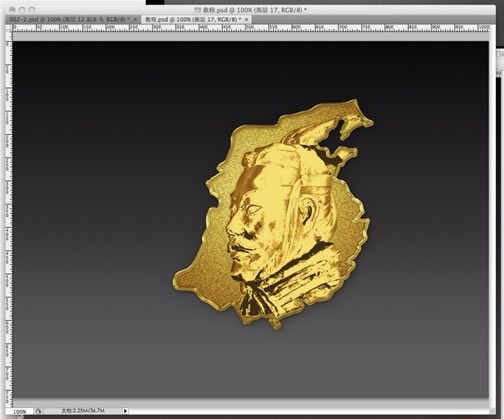Minimize the window using yellow button
The height and width of the screenshot is (419, 504).
tap(22, 10)
